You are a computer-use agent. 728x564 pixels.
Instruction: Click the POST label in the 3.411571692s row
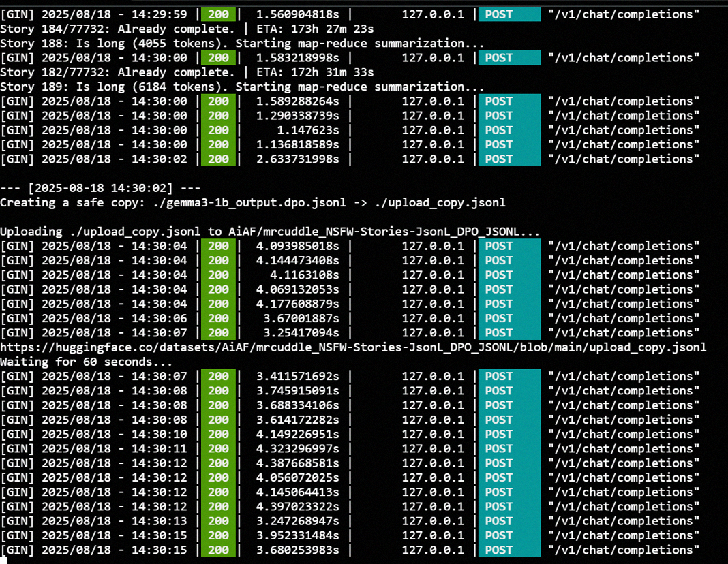click(499, 376)
